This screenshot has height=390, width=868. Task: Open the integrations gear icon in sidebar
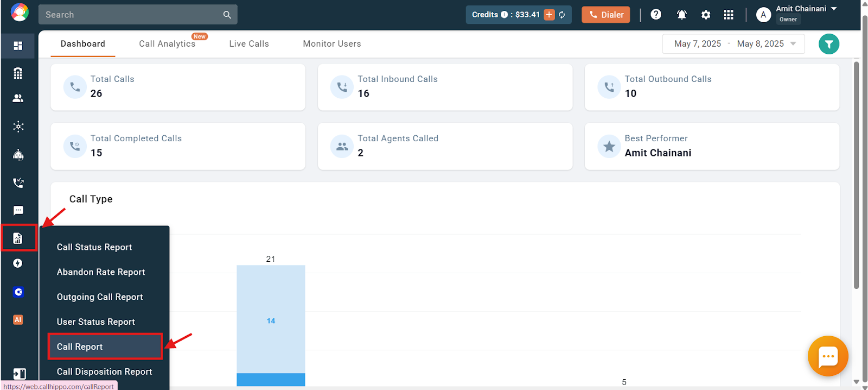pyautogui.click(x=18, y=127)
